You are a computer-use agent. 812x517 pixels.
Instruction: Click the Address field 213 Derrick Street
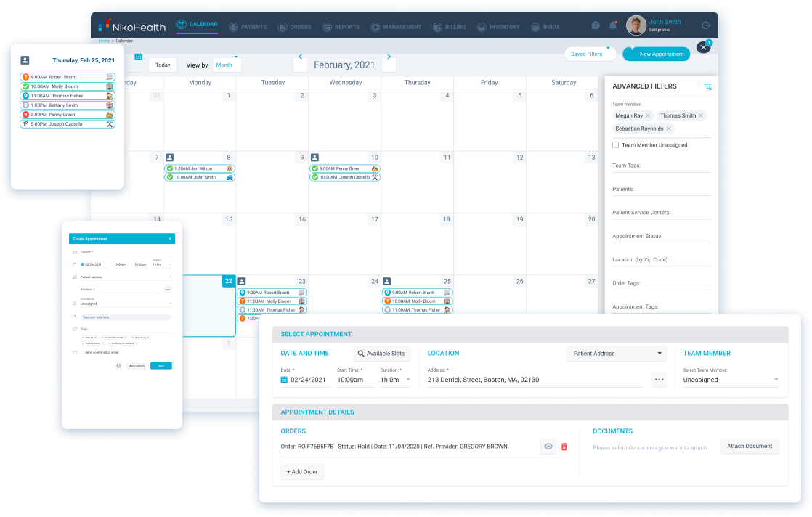pyautogui.click(x=535, y=380)
